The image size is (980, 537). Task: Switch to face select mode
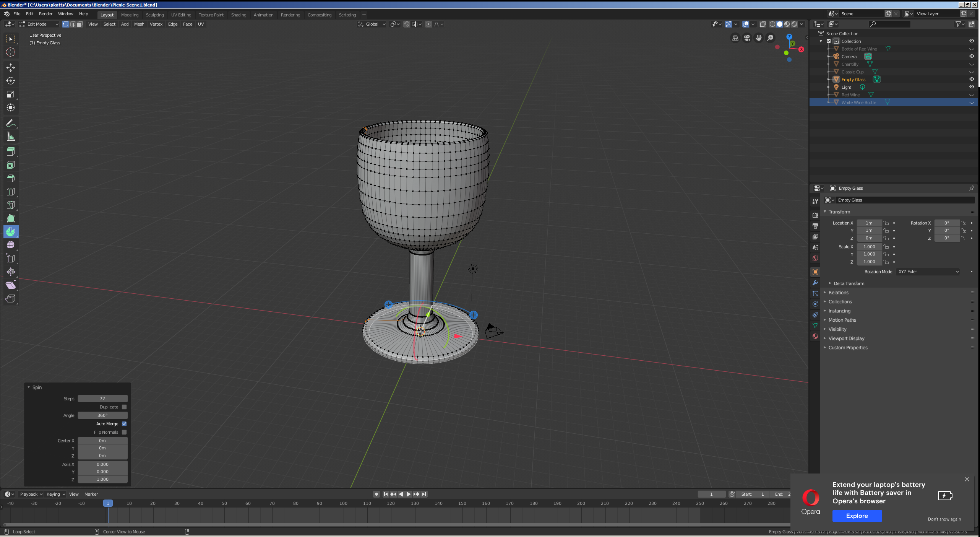tap(80, 24)
